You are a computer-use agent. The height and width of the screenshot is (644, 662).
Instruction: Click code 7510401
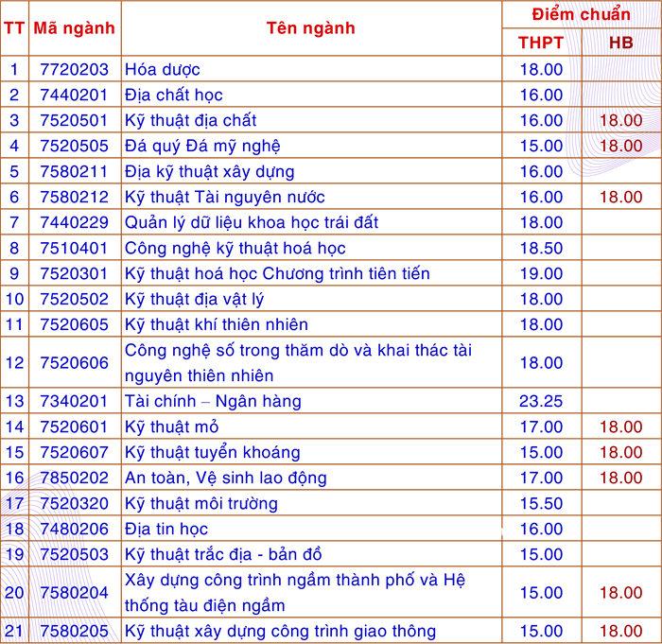pyautogui.click(x=75, y=249)
